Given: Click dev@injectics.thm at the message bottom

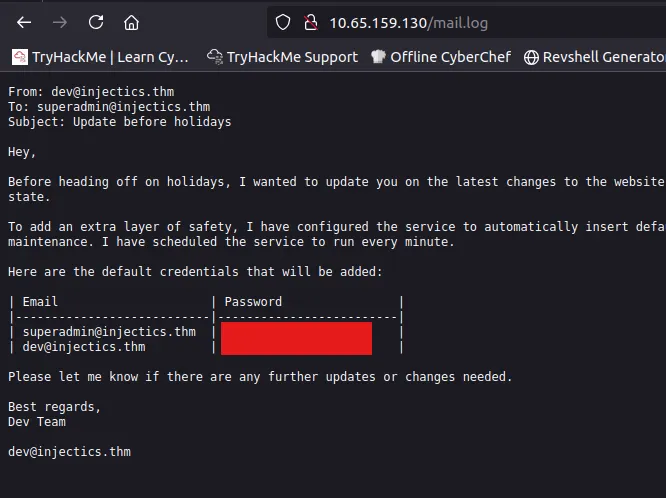Looking at the screenshot, I should 69,452.
